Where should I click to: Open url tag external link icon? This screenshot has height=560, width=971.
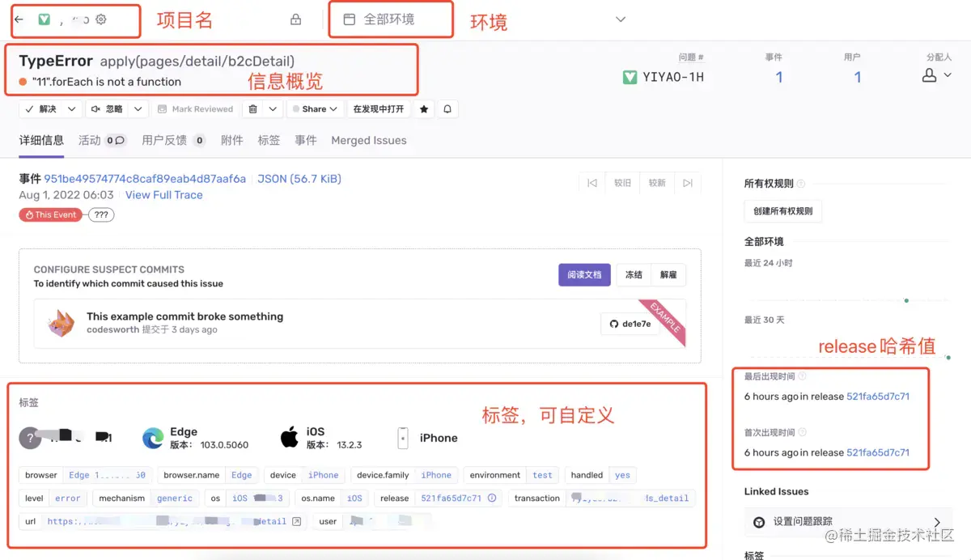point(296,521)
